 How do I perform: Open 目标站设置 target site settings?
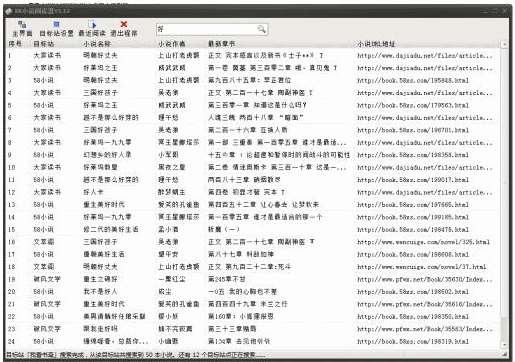[x=56, y=29]
